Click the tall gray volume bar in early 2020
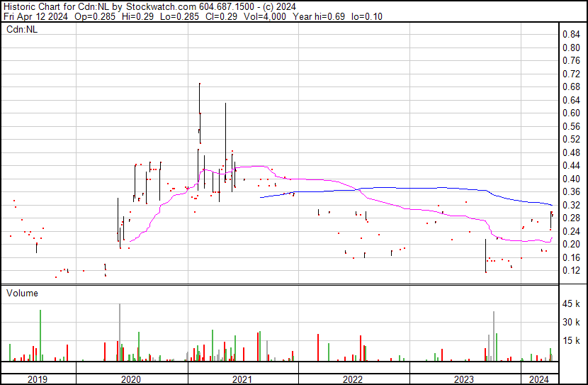Image resolution: width=588 pixels, height=385 pixels. coord(120,333)
